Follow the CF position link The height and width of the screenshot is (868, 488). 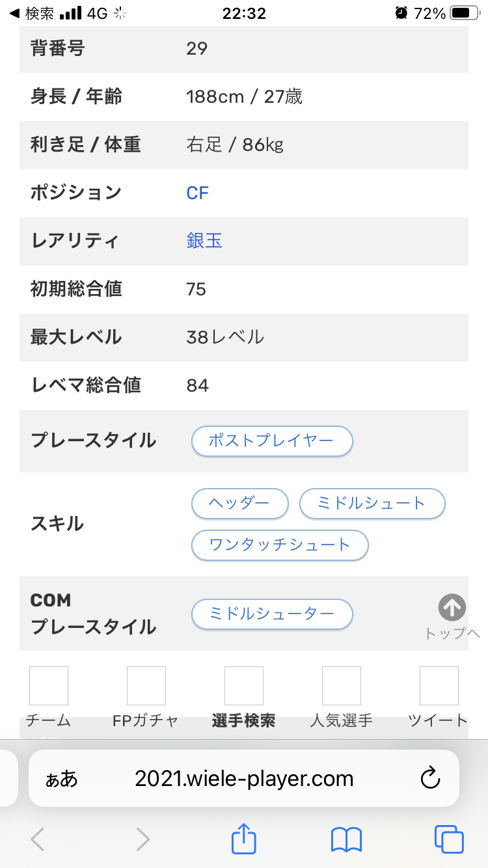pyautogui.click(x=198, y=193)
